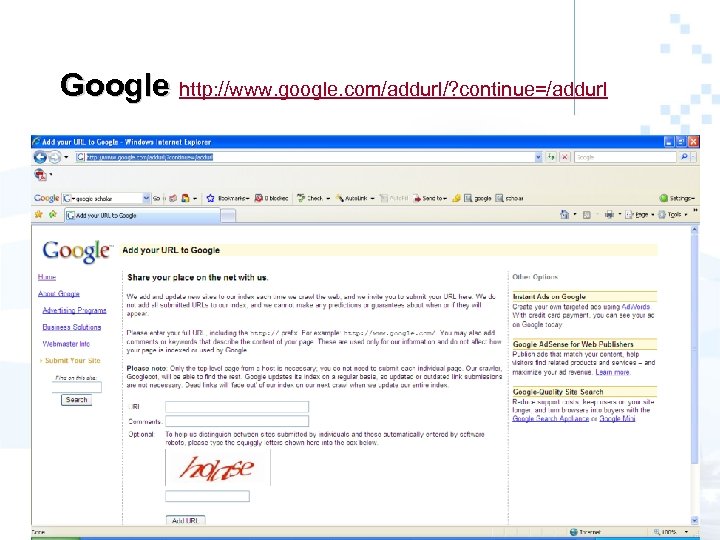
Task: Select the 'Add your URL to Google' tab
Action: [x=142, y=215]
